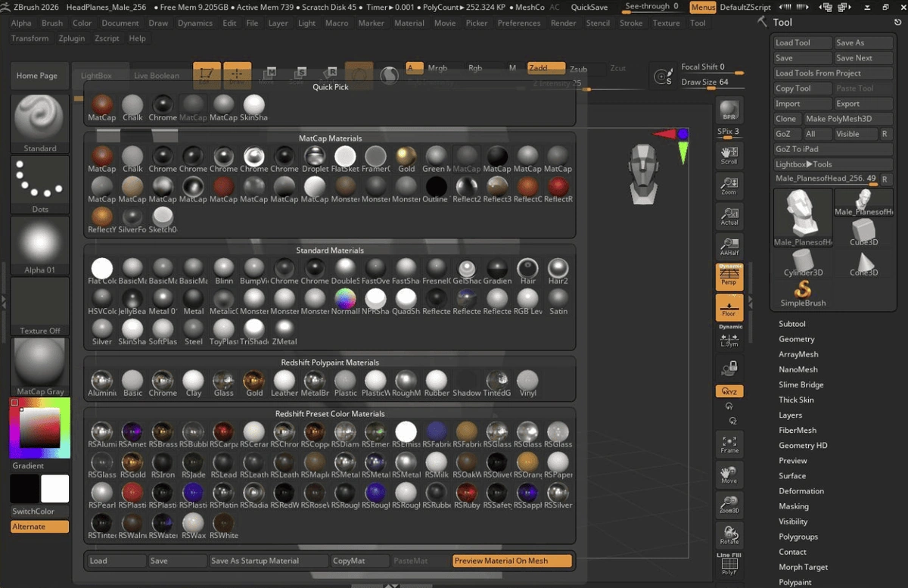Open the Render menu

[563, 23]
